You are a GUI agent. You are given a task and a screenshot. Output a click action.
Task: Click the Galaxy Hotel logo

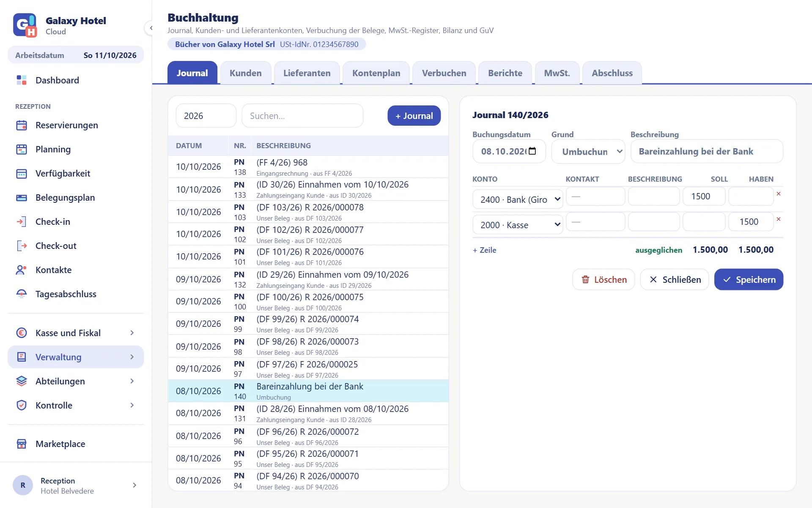pyautogui.click(x=25, y=25)
